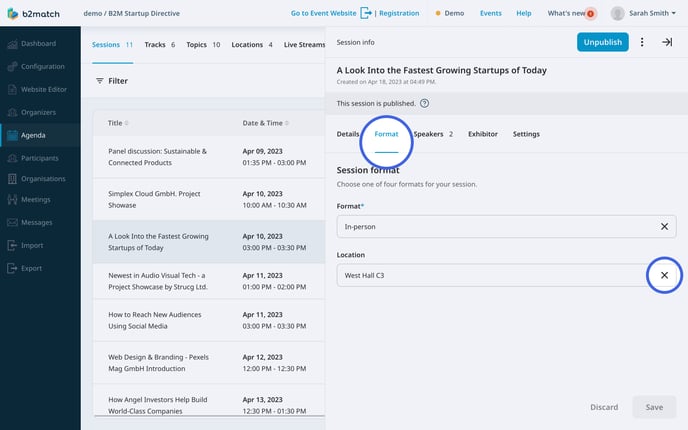The image size is (688, 430).
Task: Click the b2match logo
Action: point(33,14)
